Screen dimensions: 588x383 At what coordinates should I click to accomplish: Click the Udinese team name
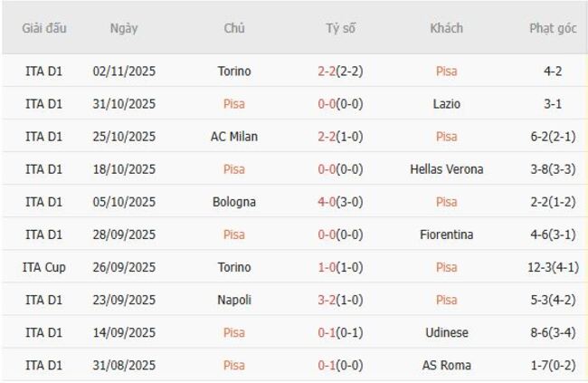pos(446,332)
